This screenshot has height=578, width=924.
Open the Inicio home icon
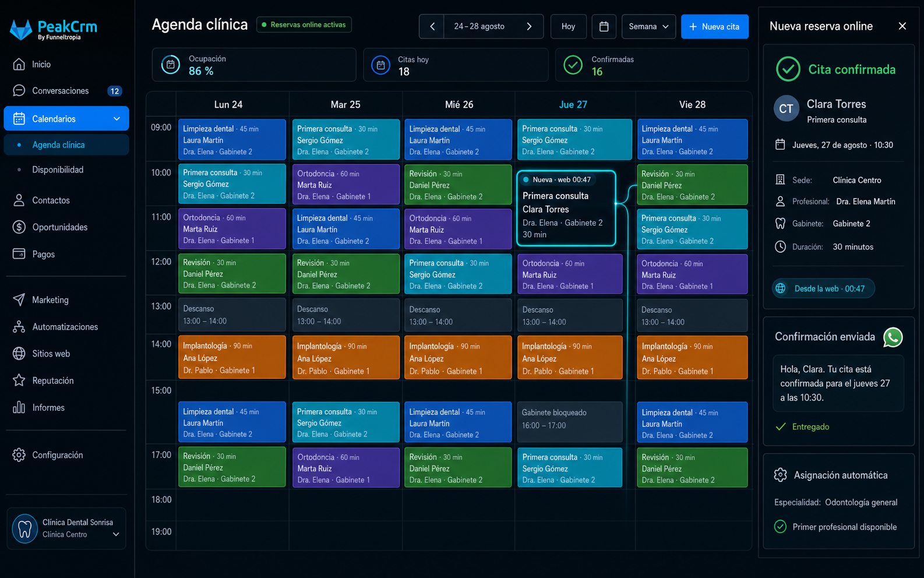(x=19, y=64)
